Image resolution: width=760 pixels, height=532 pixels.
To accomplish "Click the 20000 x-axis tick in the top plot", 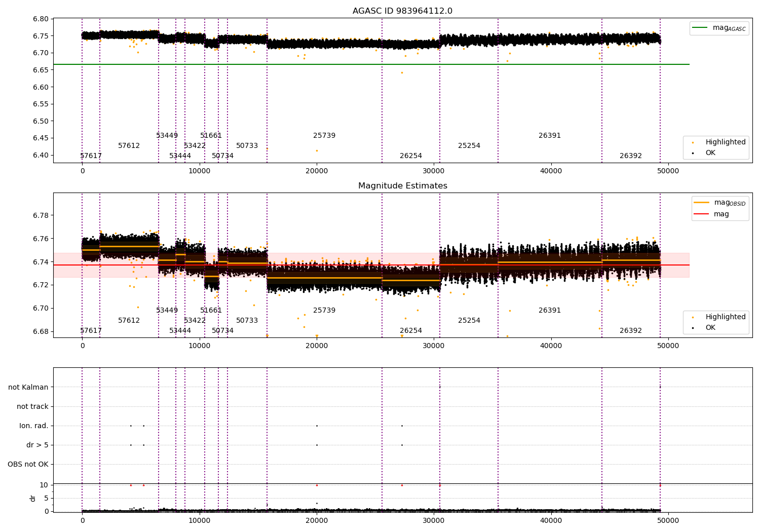I will point(317,171).
